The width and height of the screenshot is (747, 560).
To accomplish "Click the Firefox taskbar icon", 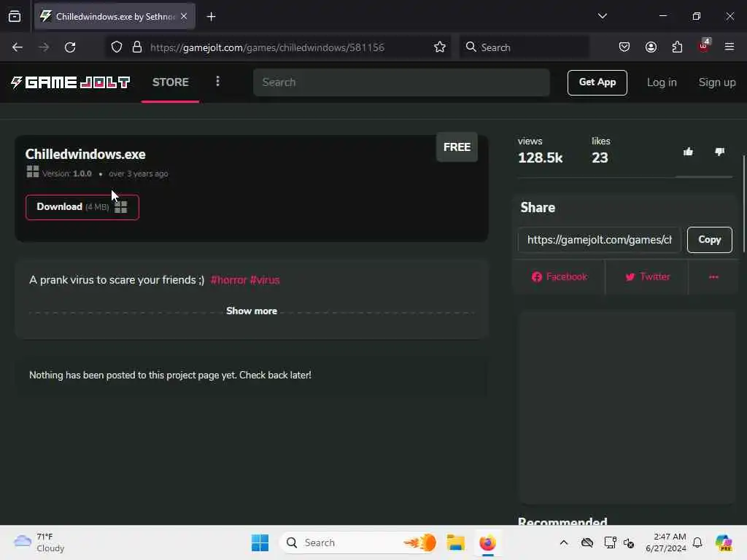I will click(x=487, y=542).
